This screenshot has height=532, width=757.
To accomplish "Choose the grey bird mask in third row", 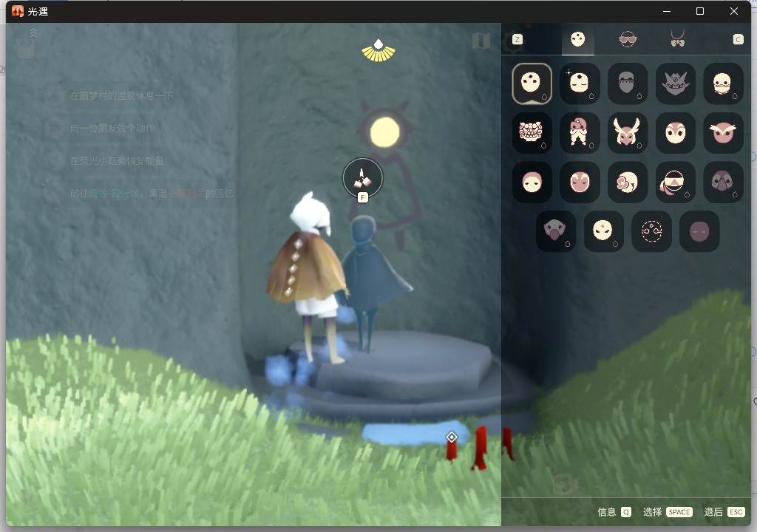I will 723,182.
